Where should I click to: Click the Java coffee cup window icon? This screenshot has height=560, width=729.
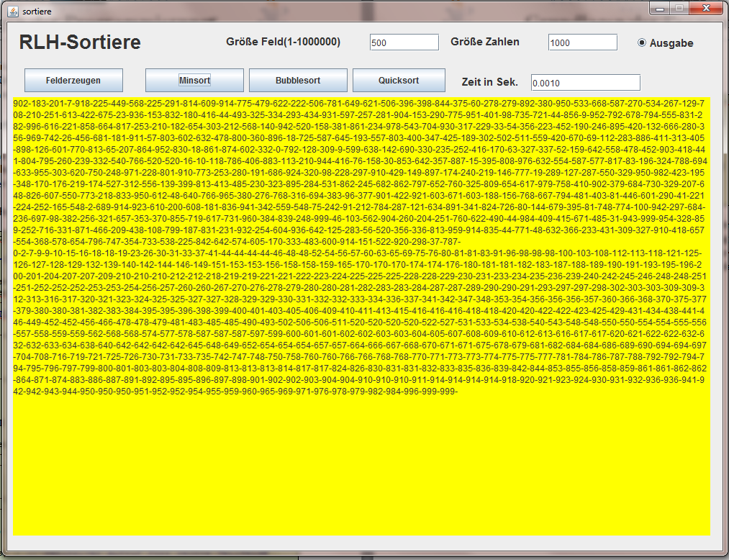pos(12,12)
